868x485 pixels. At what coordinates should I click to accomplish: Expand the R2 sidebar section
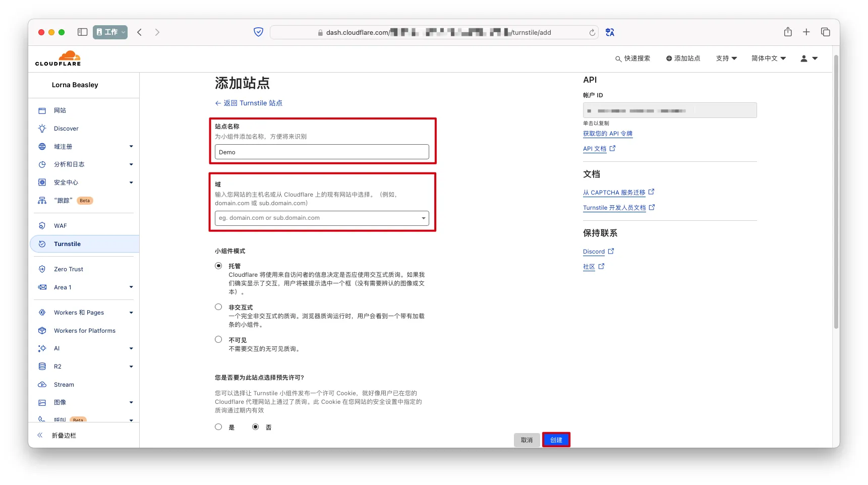131,367
